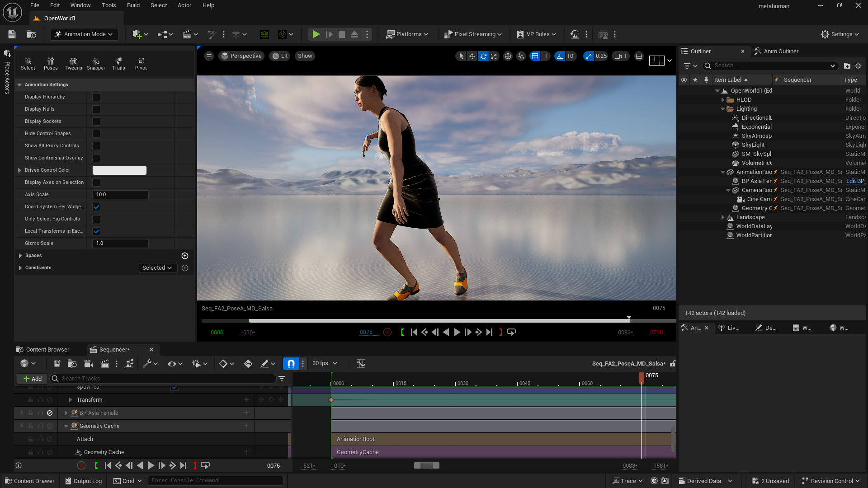Uncheck Coord System Per Widget option

click(x=96, y=207)
